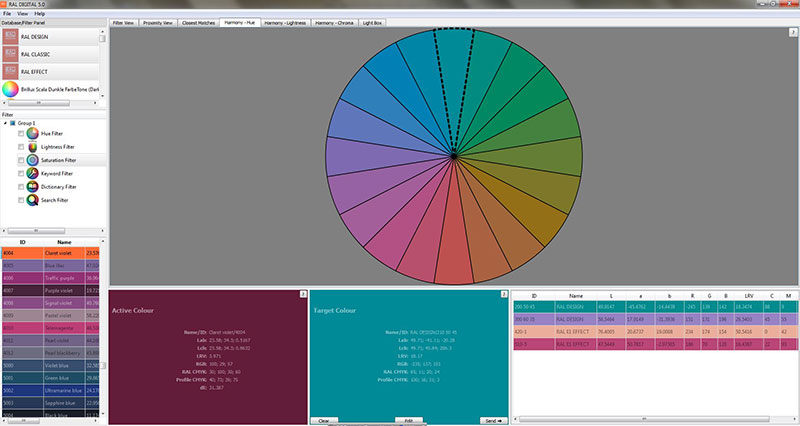Select the Signal violet row
This screenshot has width=800, height=426.
[x=51, y=303]
